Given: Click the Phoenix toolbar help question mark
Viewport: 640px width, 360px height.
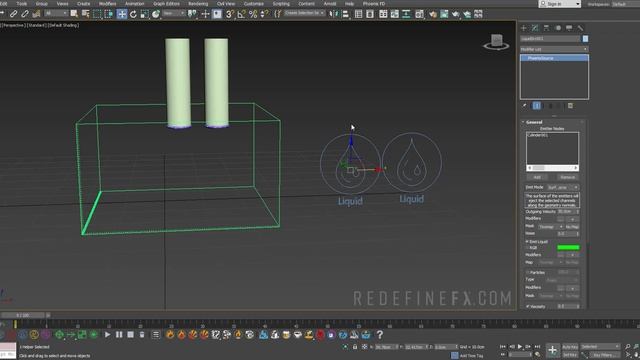Looking at the screenshot, I should [380, 335].
